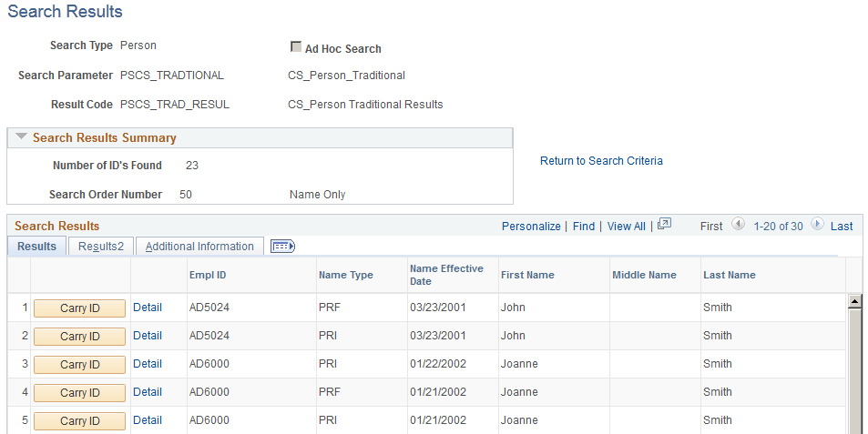Open Detail link for row 2
Image resolution: width=868 pixels, height=434 pixels.
coord(148,336)
